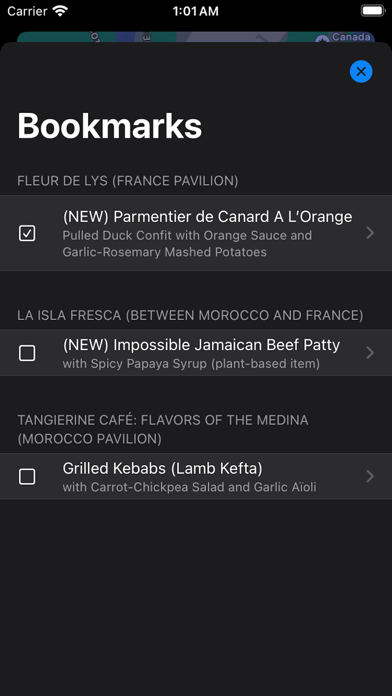Tap chevron beside Impossible Jamaican Beef Patty
This screenshot has width=392, height=696.
370,353
